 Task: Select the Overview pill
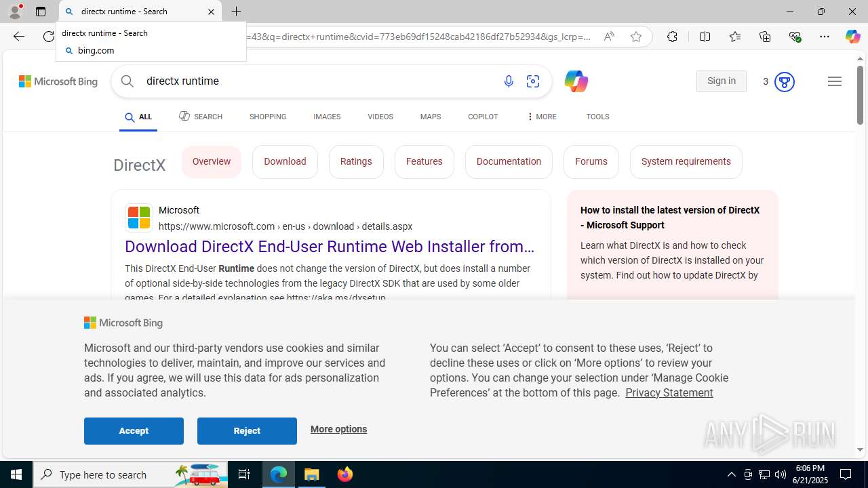212,162
